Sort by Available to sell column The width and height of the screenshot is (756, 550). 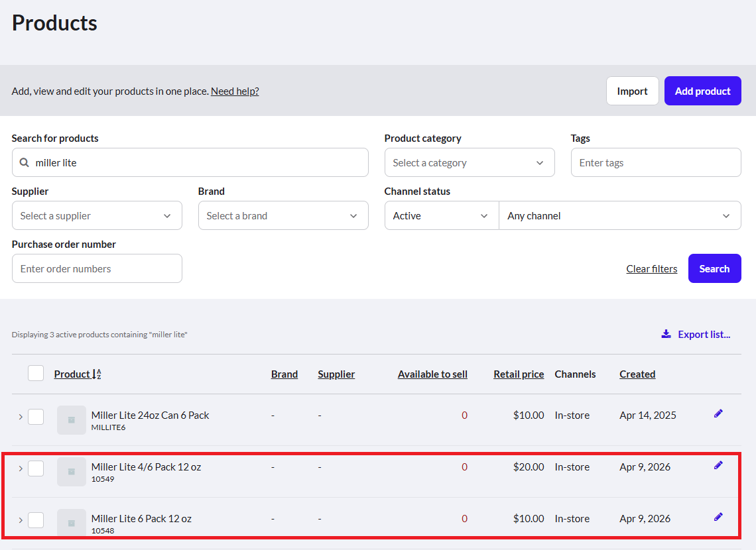tap(432, 374)
